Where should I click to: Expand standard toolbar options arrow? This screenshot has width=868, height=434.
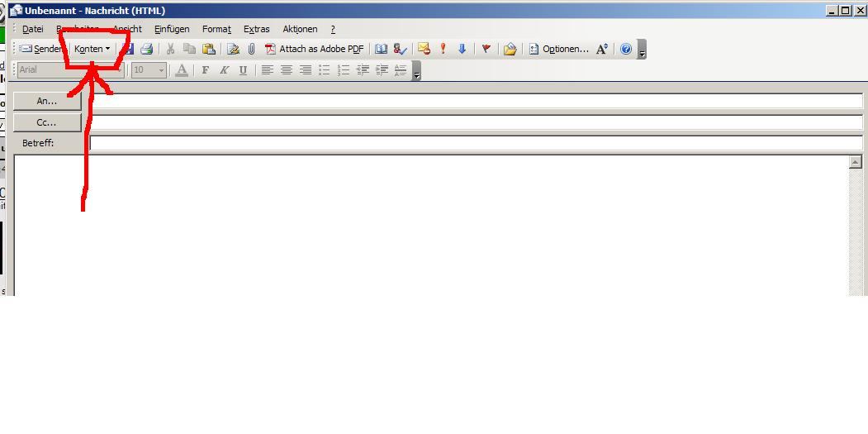[x=642, y=49]
